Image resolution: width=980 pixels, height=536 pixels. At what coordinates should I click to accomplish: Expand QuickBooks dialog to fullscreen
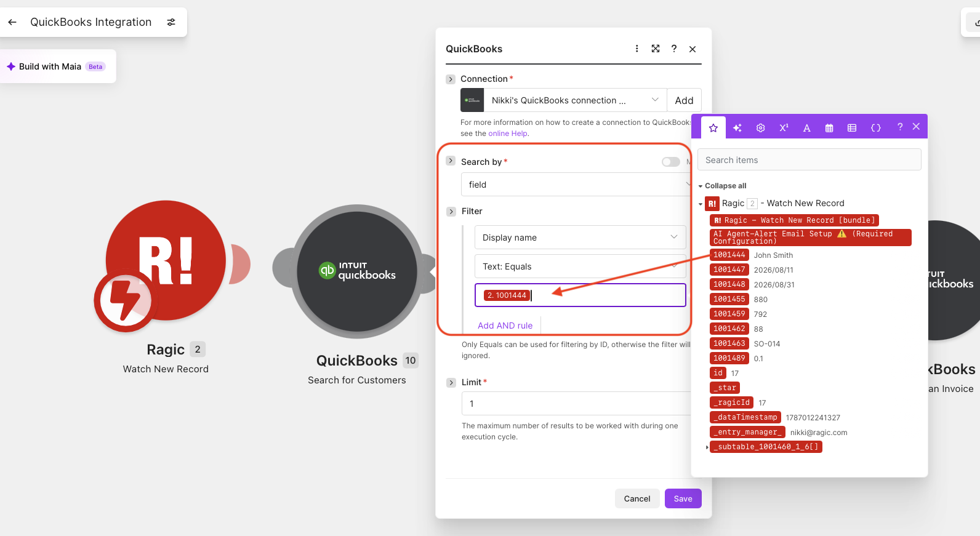pyautogui.click(x=656, y=49)
